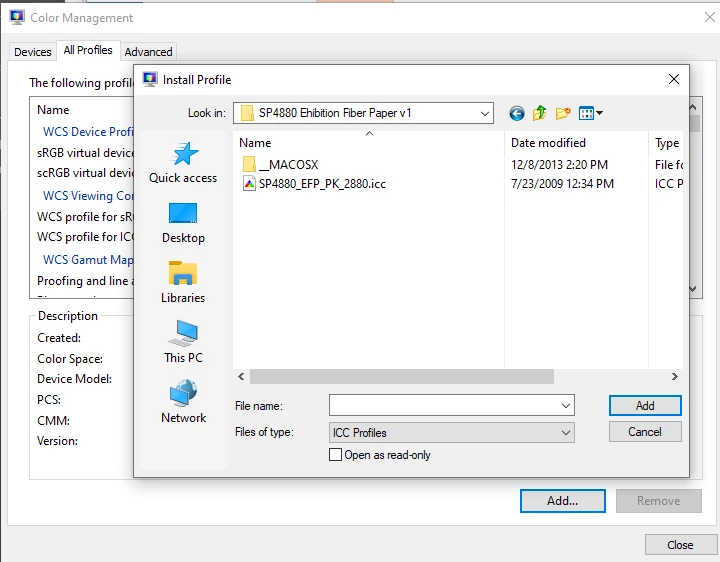Open Desktop location in sidebar
Viewport: 720px width, 562px height.
pos(183,224)
